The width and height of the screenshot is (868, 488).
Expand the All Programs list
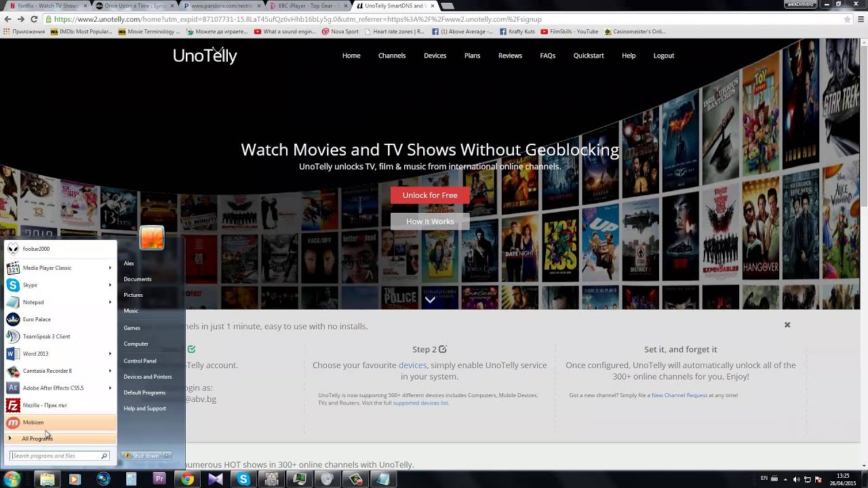pos(60,439)
